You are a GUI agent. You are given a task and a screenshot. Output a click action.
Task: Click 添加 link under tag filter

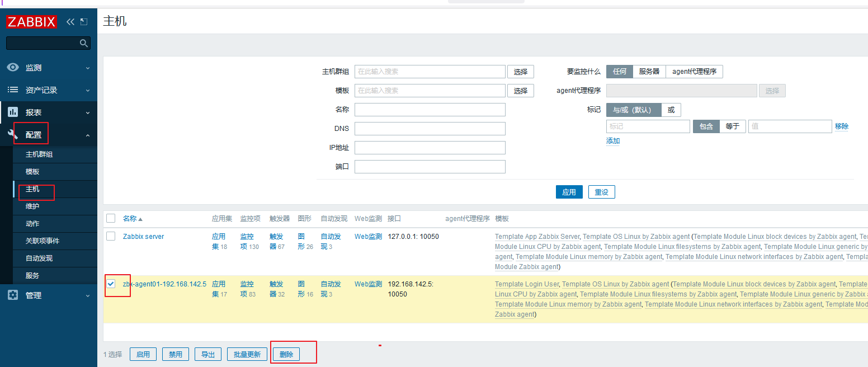pos(613,141)
